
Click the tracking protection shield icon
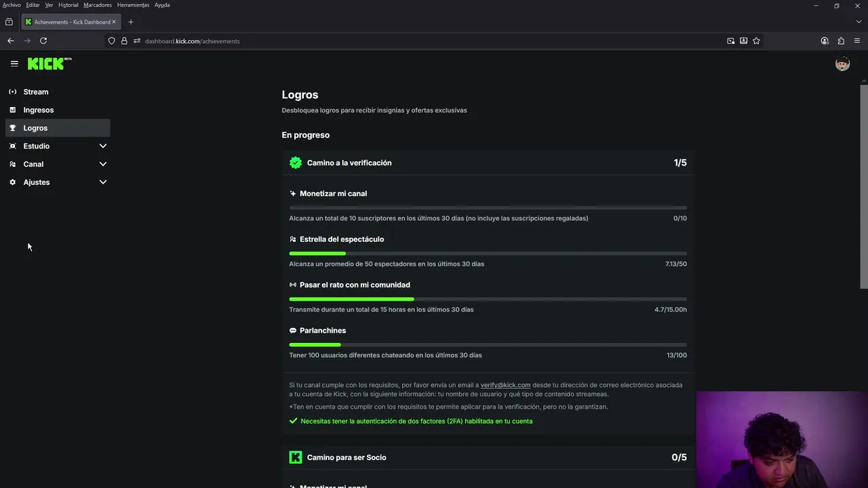coord(112,41)
